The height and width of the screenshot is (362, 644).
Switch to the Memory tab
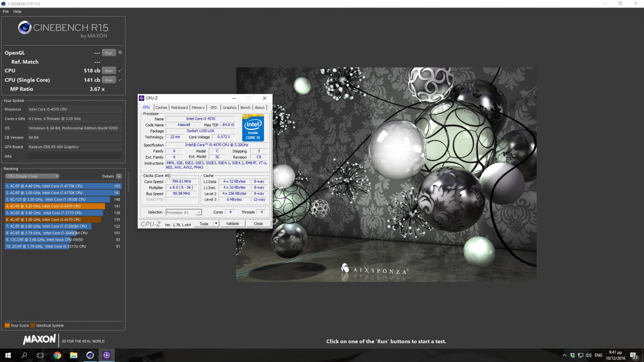pos(199,107)
